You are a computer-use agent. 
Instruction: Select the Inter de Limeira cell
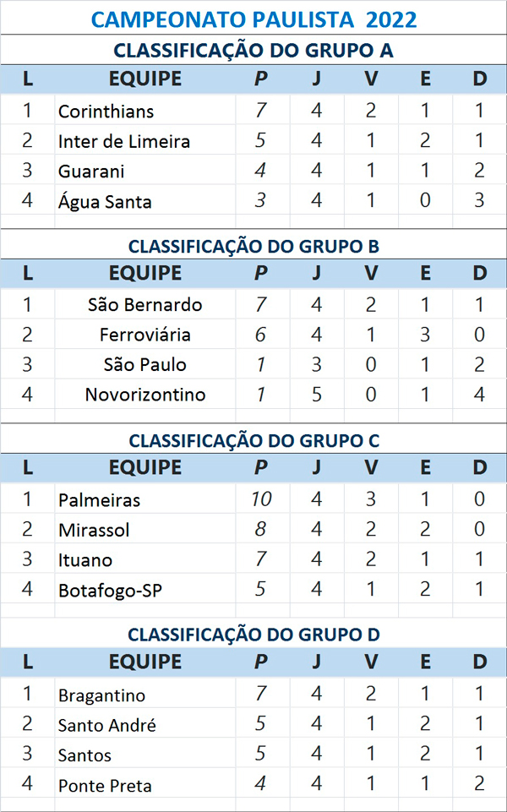coord(124,141)
